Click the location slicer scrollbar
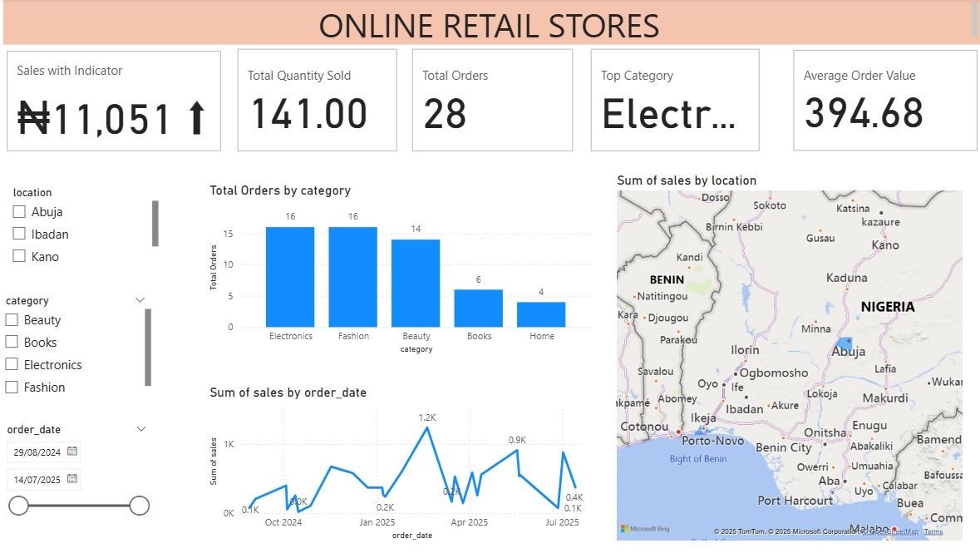This screenshot has height=553, width=980. coord(155,224)
